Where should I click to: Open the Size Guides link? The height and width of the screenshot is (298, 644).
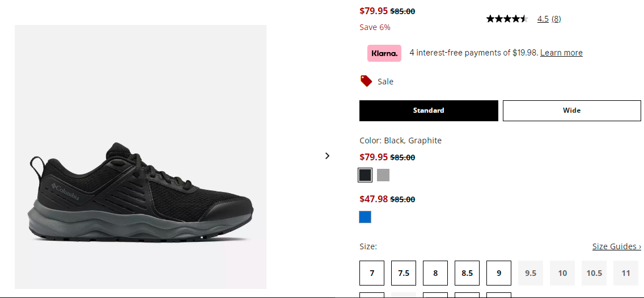click(616, 246)
